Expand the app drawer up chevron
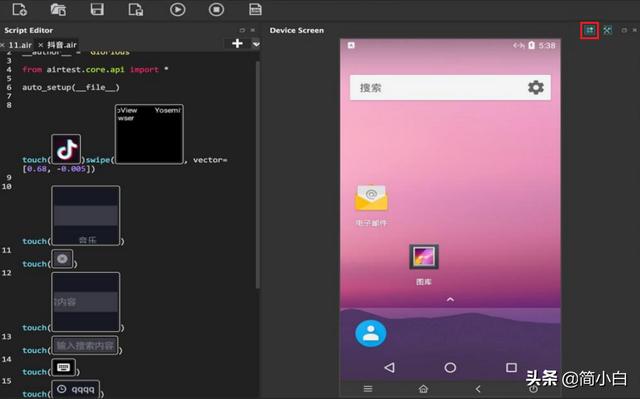 click(x=450, y=299)
